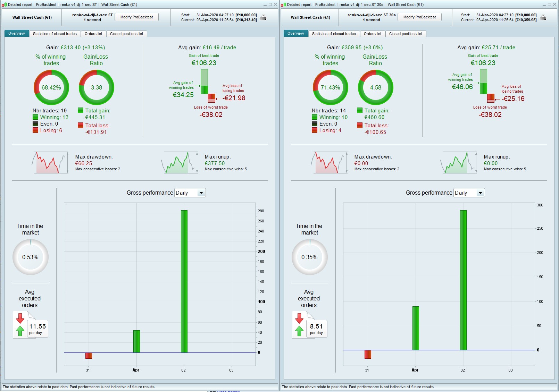Click the print icon in left report header
The image size is (559, 392).
click(264, 17)
